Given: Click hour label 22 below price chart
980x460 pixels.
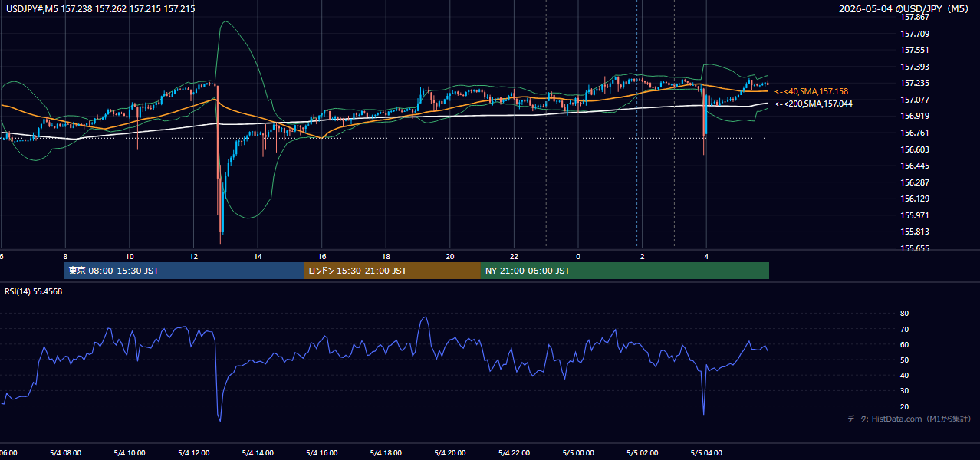Looking at the screenshot, I should pyautogui.click(x=514, y=256).
